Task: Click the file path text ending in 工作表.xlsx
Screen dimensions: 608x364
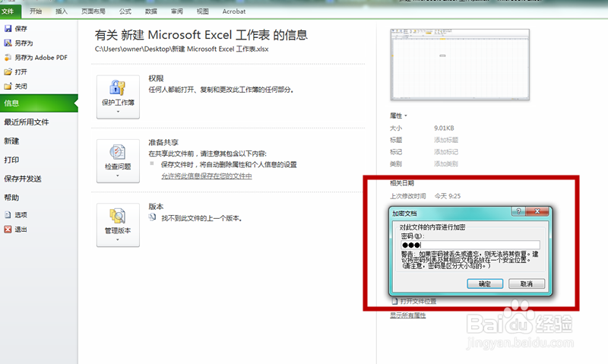Action: (x=182, y=49)
